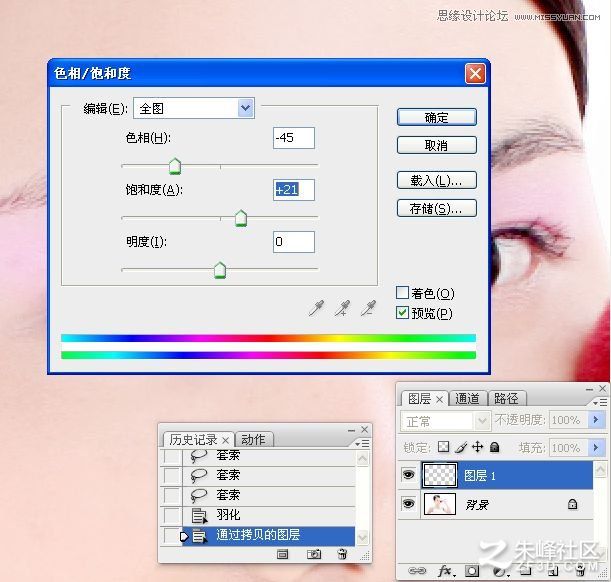
Task: Click History panel scrollbar up arrow
Action: click(362, 458)
